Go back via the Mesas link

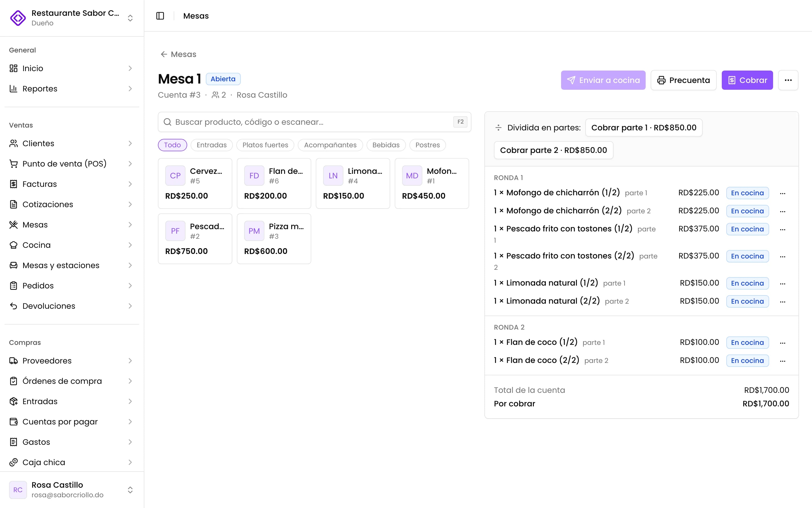click(178, 54)
